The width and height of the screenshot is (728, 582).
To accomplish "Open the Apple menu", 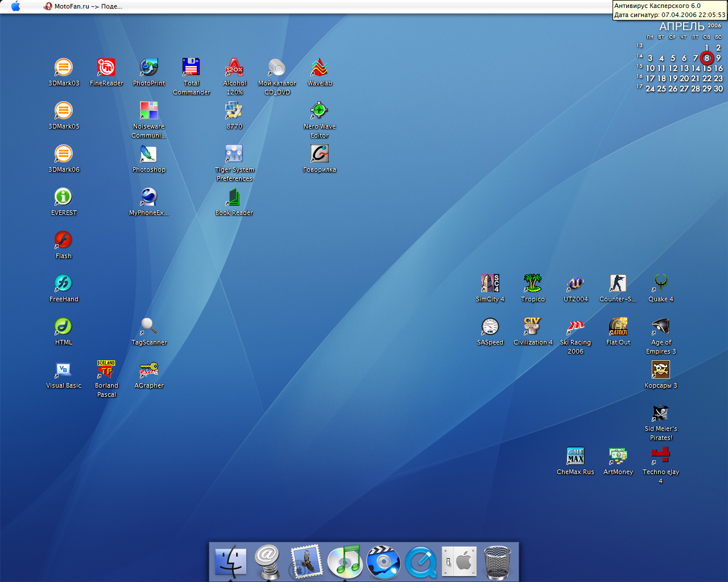I will [16, 6].
